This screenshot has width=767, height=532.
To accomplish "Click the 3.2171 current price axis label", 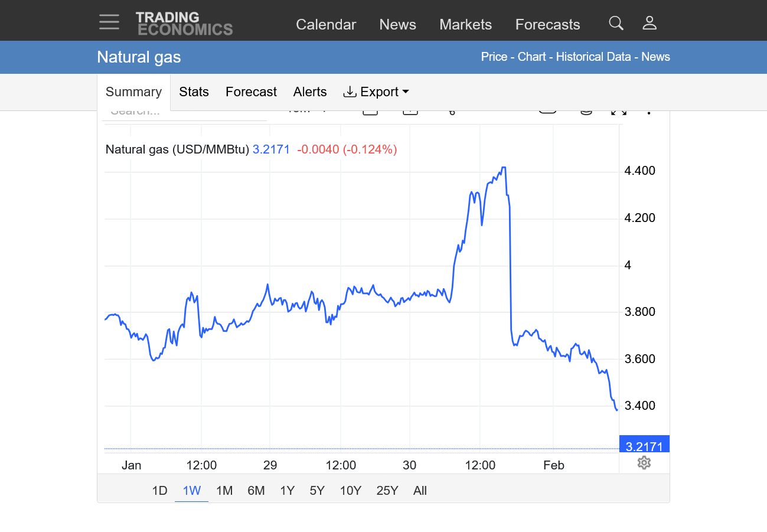I will click(644, 446).
